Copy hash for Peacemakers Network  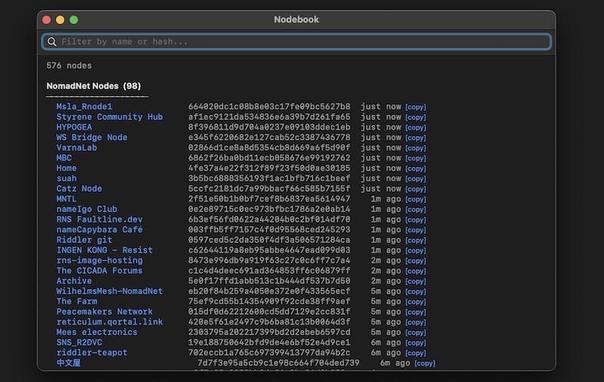(x=416, y=312)
